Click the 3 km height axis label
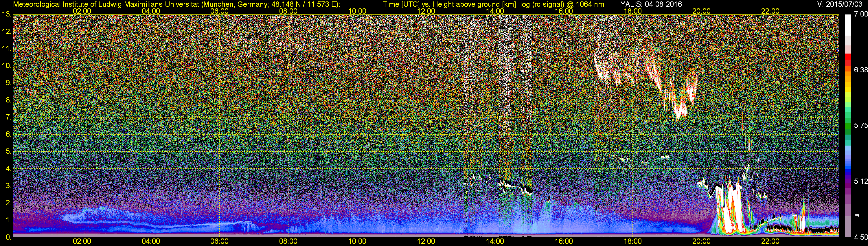 [x=8, y=186]
